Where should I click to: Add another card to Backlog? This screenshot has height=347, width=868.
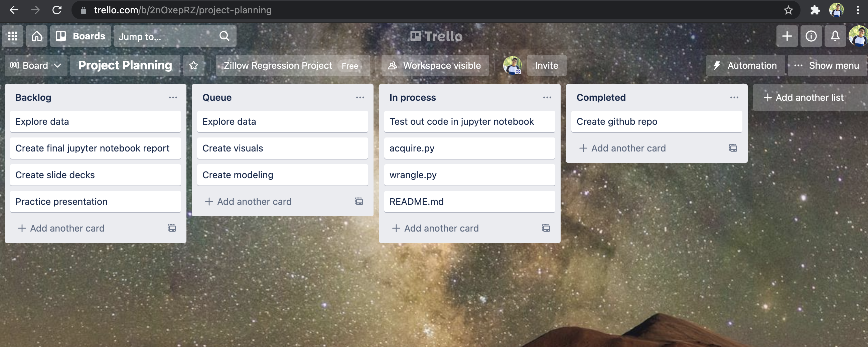click(61, 228)
